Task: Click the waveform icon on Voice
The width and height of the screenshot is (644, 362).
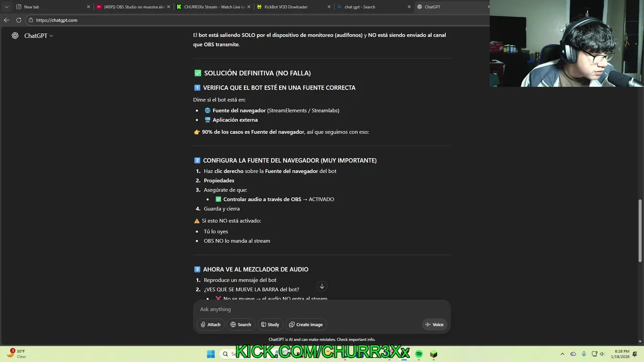Action: click(428, 325)
